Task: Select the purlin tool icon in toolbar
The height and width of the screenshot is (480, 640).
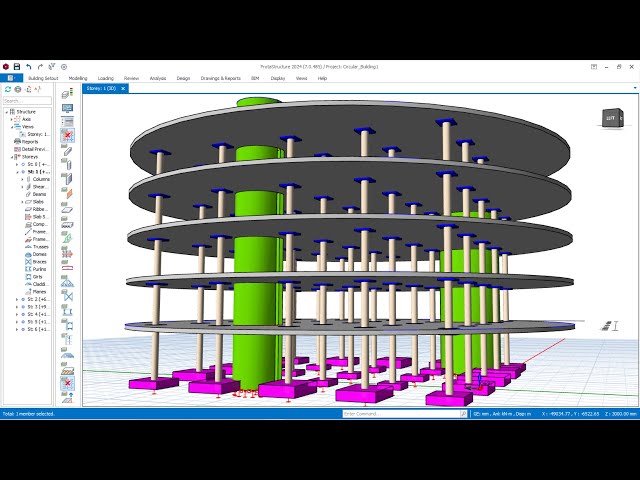Action: 67,311
